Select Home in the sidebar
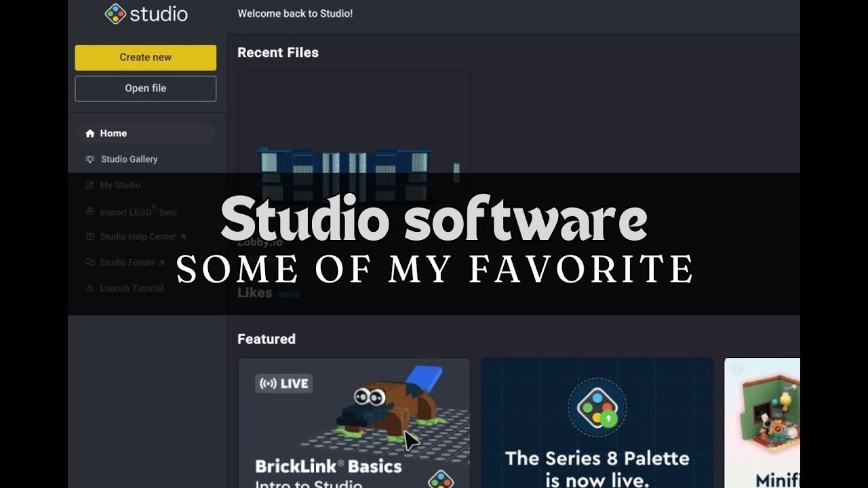Viewport: 868px width, 488px height. (146, 134)
